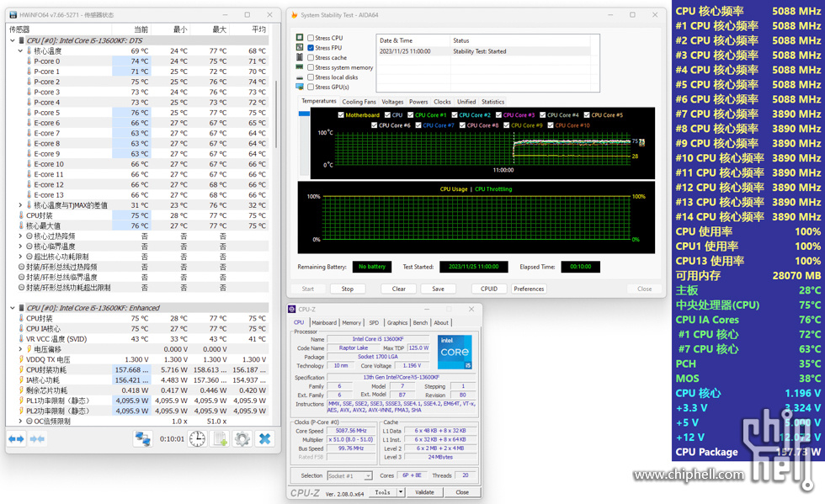Image resolution: width=825 pixels, height=504 pixels.
Task: Click the Clear button in AIDA64
Action: tap(399, 289)
